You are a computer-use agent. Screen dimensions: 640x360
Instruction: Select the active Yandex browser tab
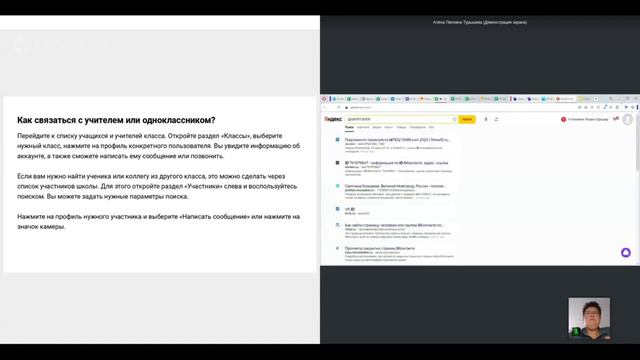pos(565,99)
